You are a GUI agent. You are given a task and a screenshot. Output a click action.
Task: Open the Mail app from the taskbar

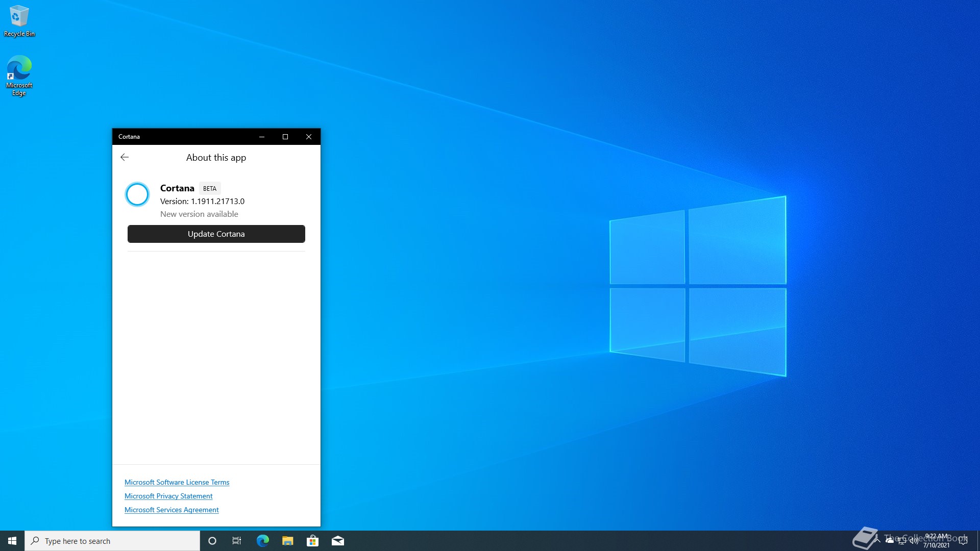coord(337,541)
